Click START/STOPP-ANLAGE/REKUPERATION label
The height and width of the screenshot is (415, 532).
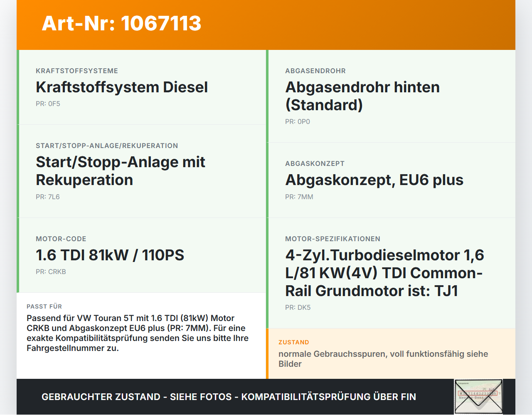point(107,146)
